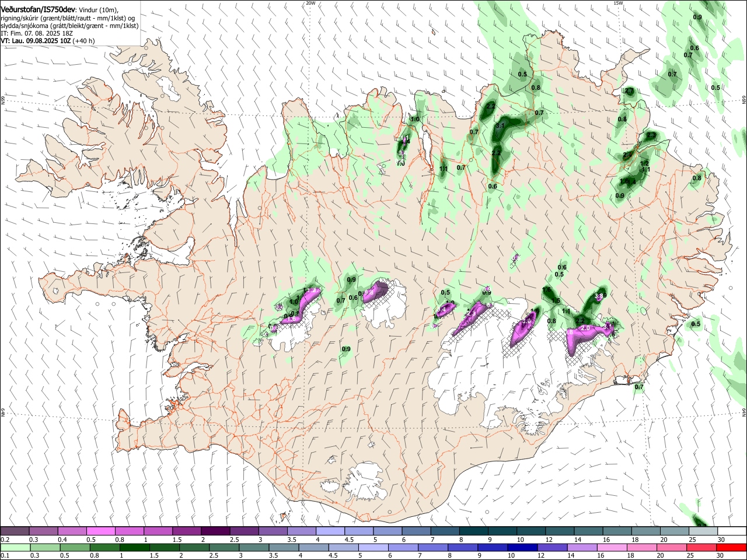The height and width of the screenshot is (560, 747).
Task: Pick the lower scale swatch between 10 and 12
Action: [x=522, y=548]
